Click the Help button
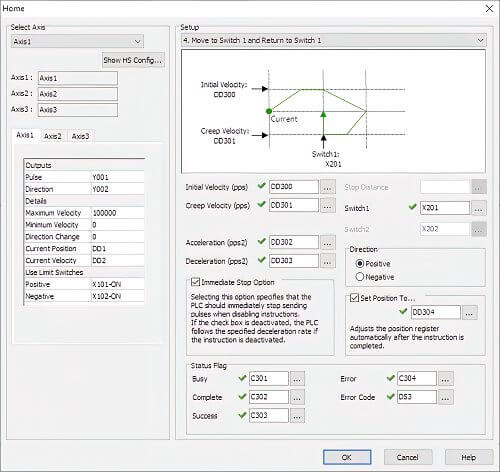This screenshot has width=500, height=472. point(469,457)
